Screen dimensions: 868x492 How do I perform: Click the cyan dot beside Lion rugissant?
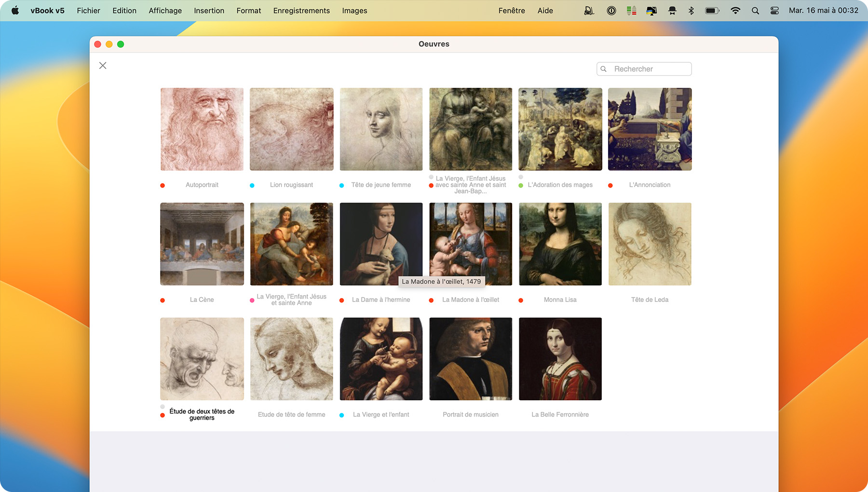click(252, 185)
